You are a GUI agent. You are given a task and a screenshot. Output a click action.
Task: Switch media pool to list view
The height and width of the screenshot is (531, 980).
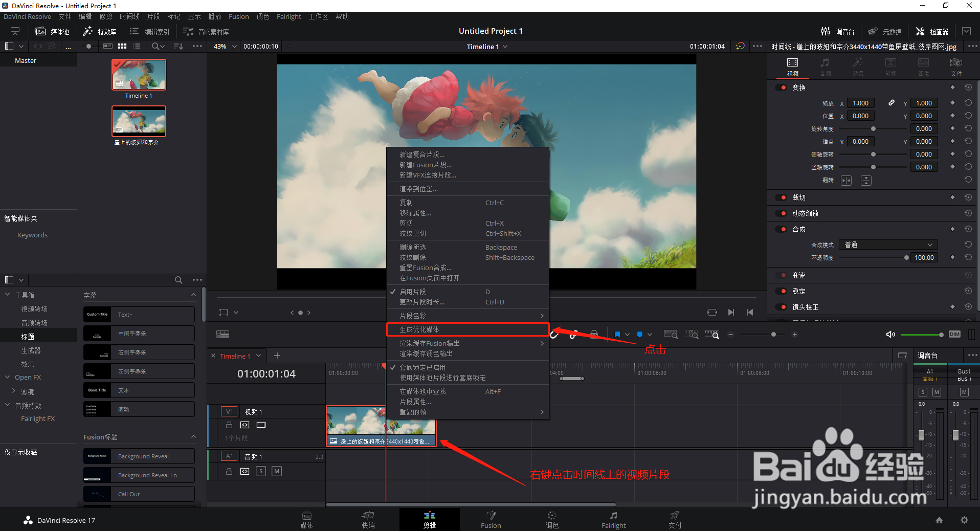137,46
